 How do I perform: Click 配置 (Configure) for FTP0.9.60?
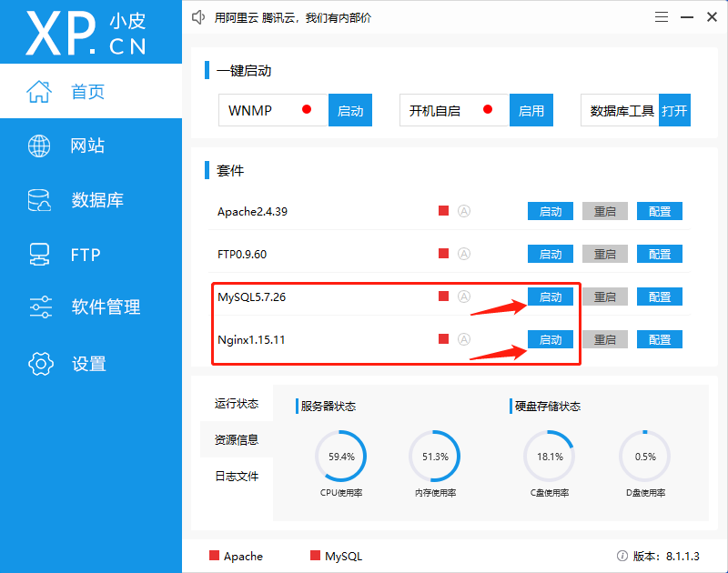pos(659,254)
